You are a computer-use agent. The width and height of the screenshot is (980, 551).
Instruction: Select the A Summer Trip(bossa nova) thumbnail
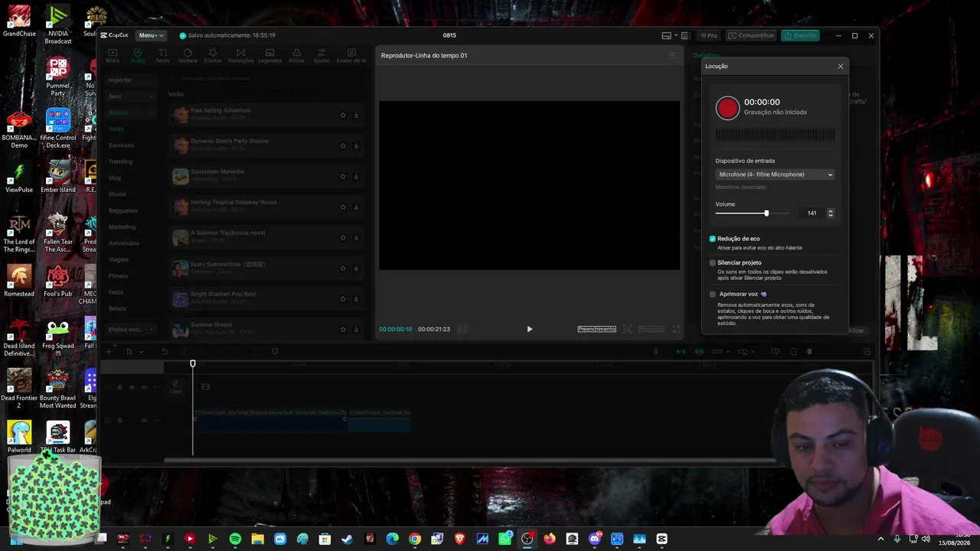181,238
